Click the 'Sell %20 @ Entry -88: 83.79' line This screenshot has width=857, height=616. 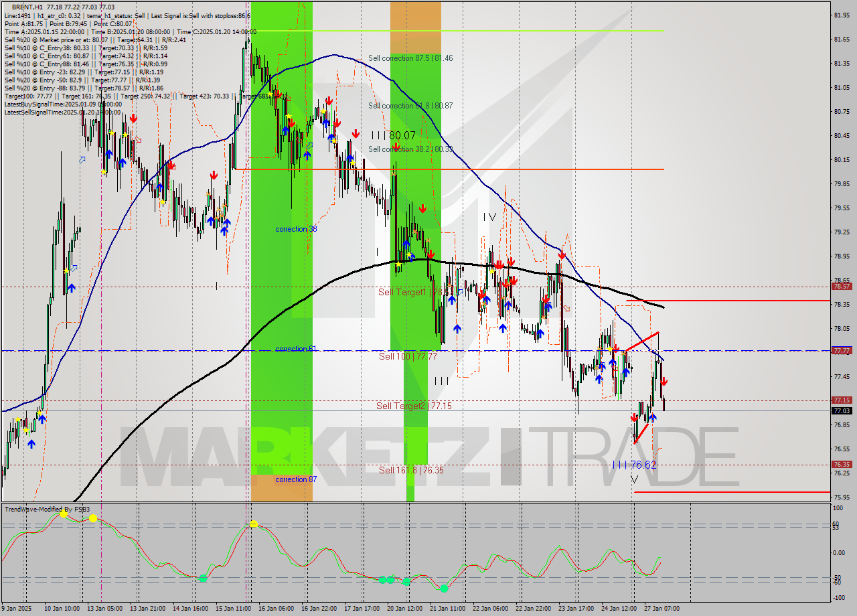point(84,88)
